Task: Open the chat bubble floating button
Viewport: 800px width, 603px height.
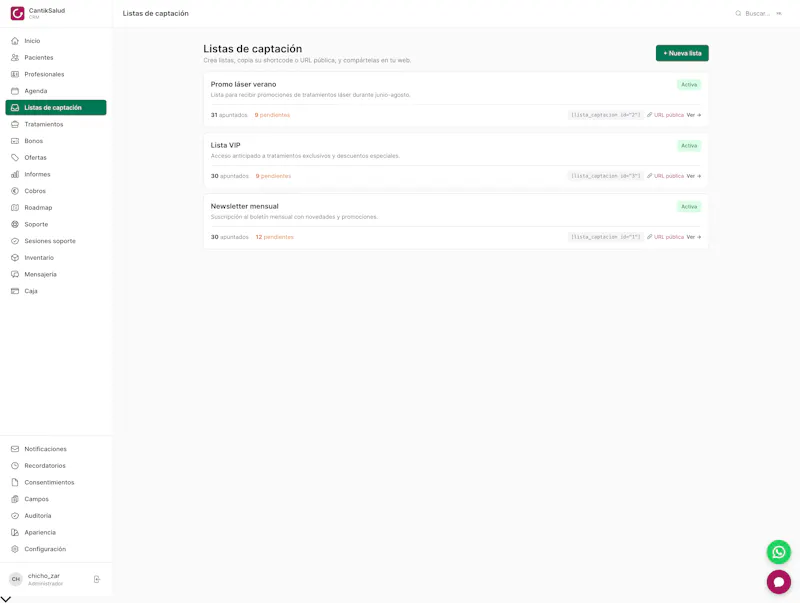Action: tap(779, 582)
